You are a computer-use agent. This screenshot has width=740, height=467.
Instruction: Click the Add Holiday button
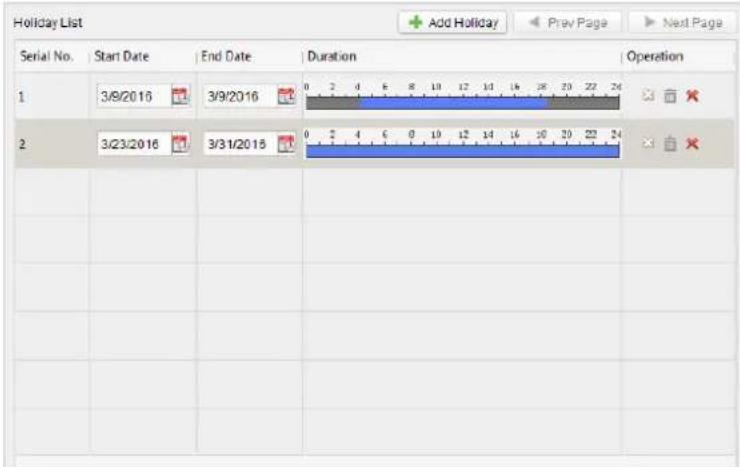click(x=452, y=22)
